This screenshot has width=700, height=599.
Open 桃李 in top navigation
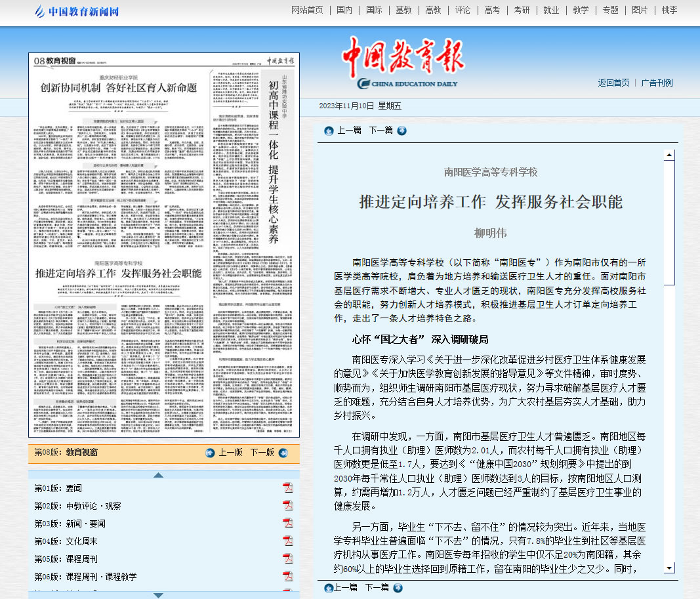(669, 10)
